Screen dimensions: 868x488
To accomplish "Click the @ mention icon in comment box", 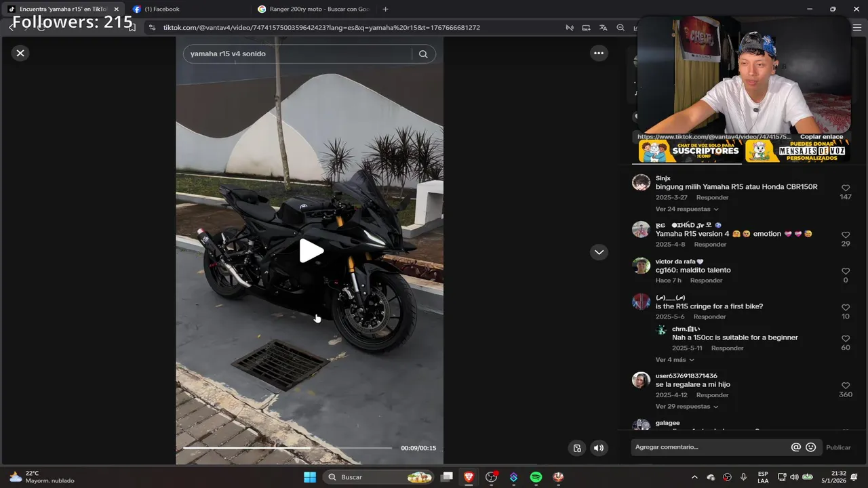I will pyautogui.click(x=796, y=447).
